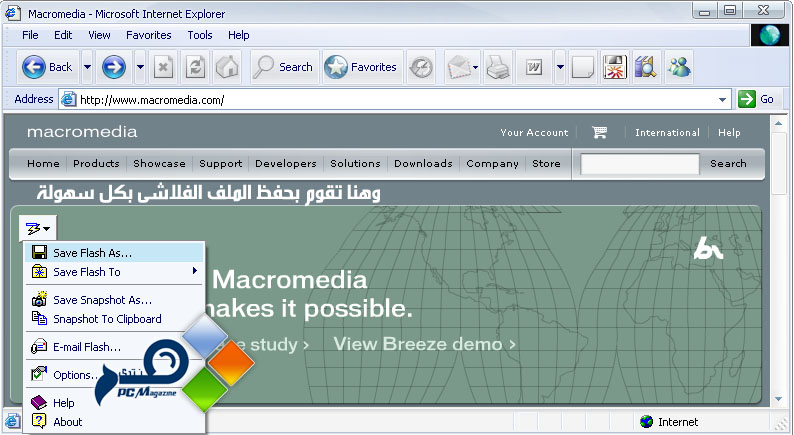Screen dimensions: 794x435
Task: Open the Search toolbar button
Action: point(283,67)
